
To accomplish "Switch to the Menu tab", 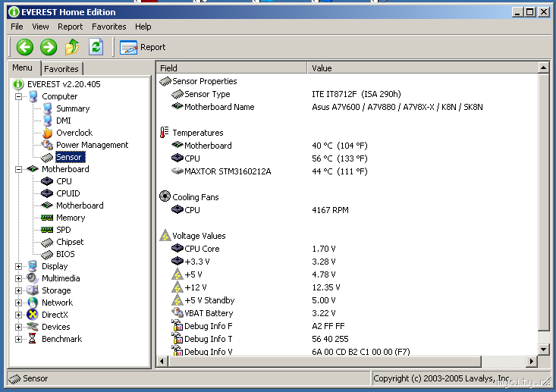I will tap(22, 67).
